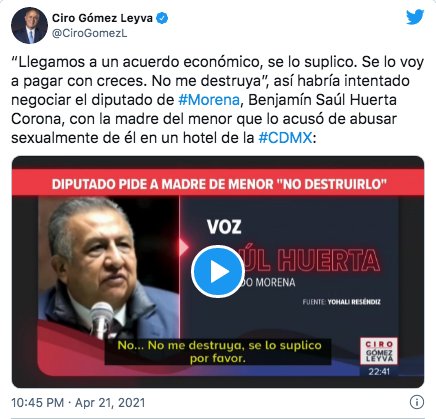The image size is (436, 419).
Task: Click the VOZ label in video
Action: tap(224, 227)
